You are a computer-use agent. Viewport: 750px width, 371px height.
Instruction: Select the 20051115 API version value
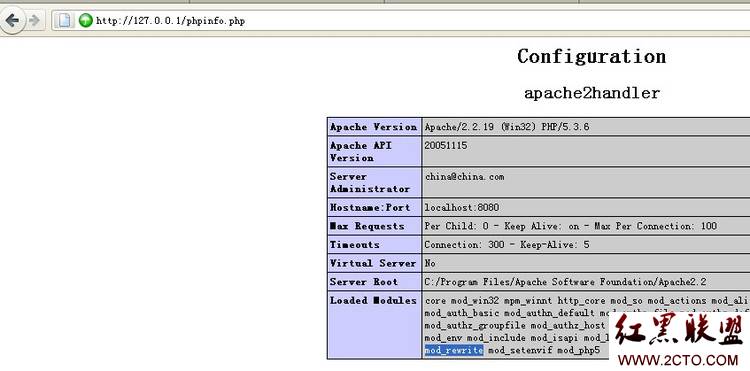click(x=446, y=146)
